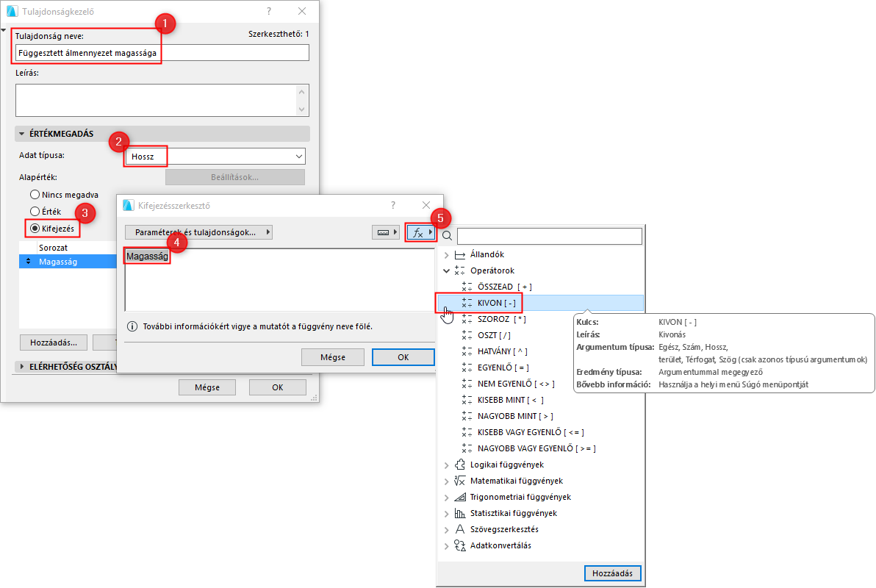Screen dimensions: 876x588
Task: Click the Hozzáadás button at bottom right
Action: pyautogui.click(x=614, y=573)
